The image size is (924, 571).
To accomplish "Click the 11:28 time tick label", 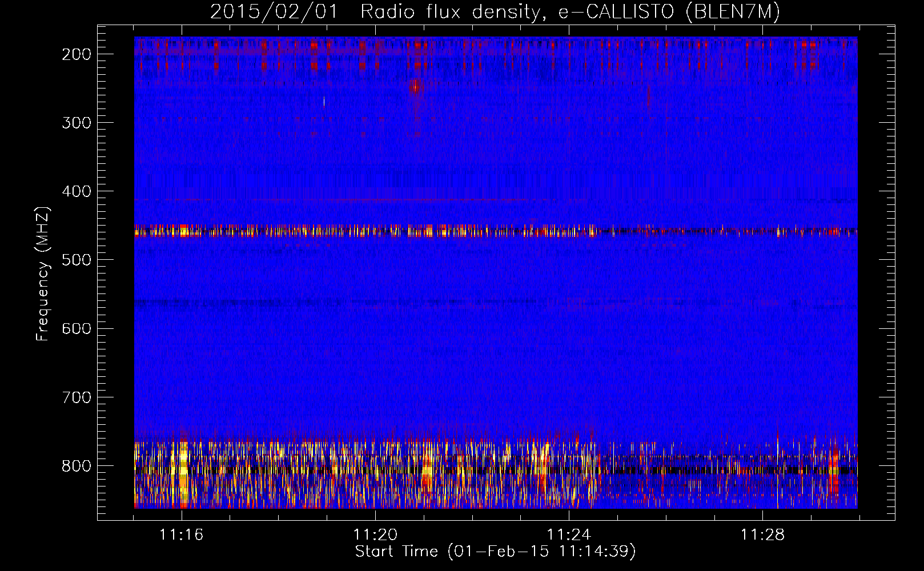I will (x=763, y=535).
